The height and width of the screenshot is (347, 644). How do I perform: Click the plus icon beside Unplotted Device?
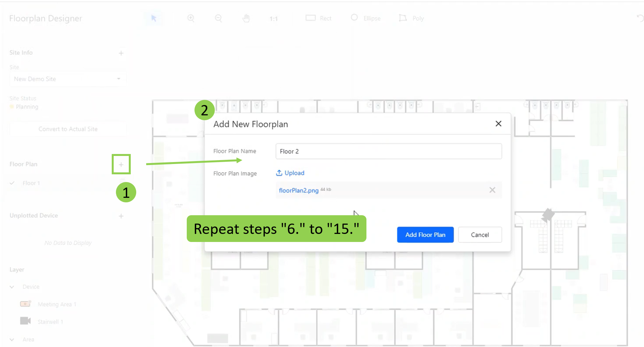pyautogui.click(x=121, y=216)
